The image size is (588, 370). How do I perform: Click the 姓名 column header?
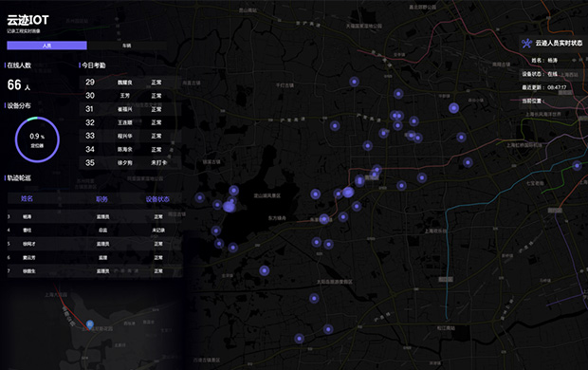(27, 198)
